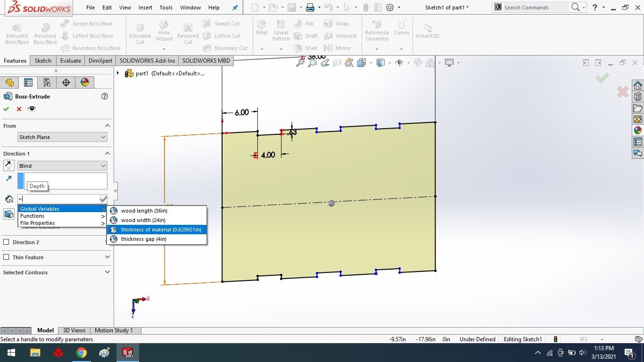Open the Insert menu

tap(145, 8)
